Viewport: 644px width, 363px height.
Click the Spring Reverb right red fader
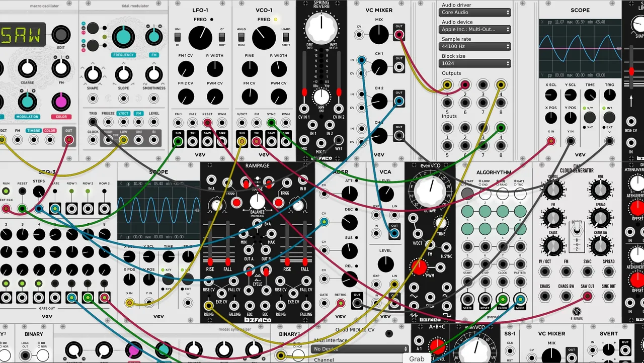click(339, 92)
